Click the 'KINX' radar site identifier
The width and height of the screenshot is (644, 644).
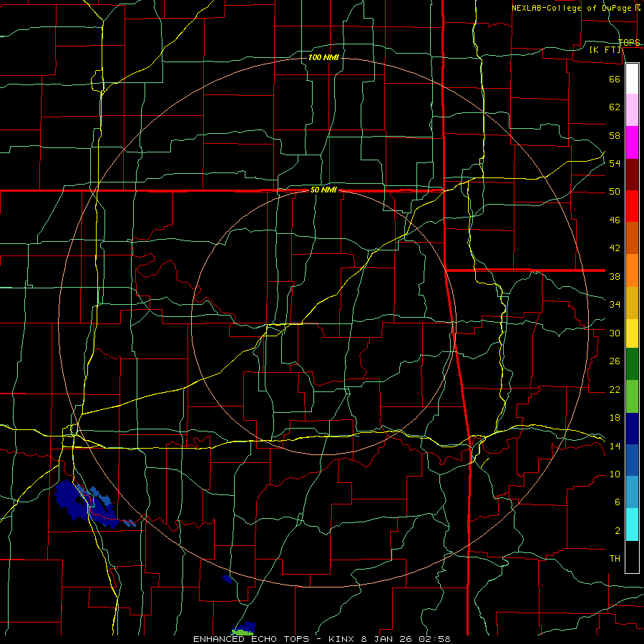pyautogui.click(x=342, y=639)
